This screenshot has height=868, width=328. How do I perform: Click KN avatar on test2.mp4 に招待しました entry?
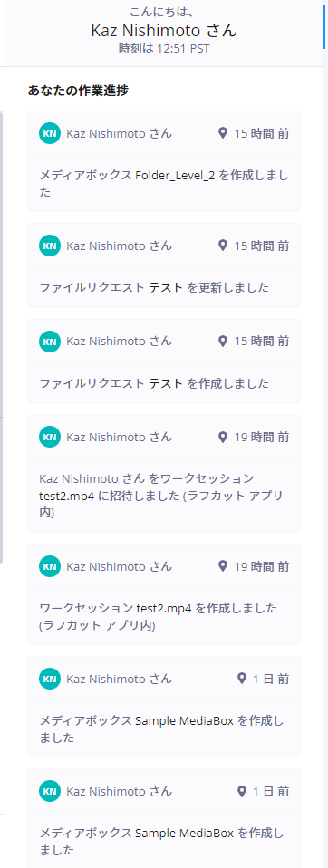50,438
